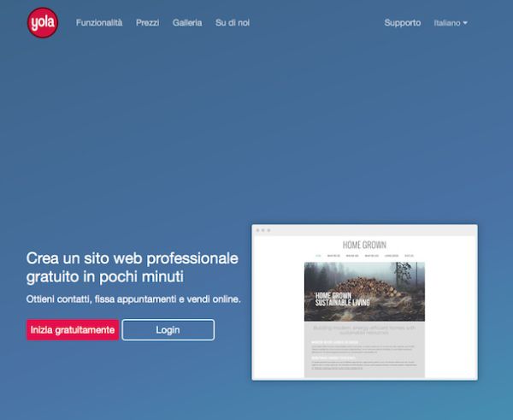Expand the Italiano language dropdown
513x420 pixels.
(x=450, y=23)
